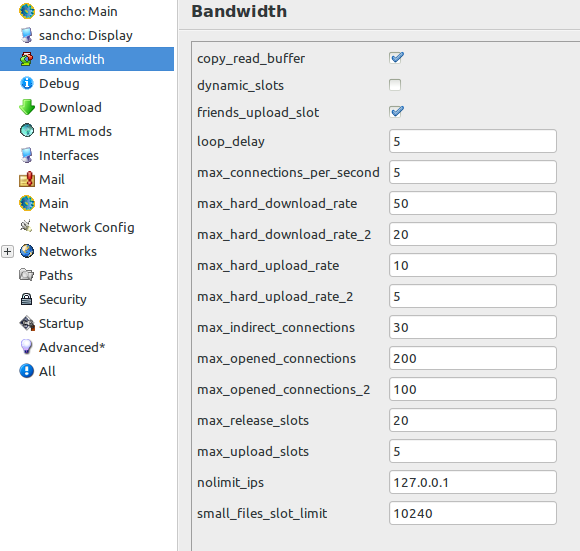Go to Network Config section
580x551 pixels.
[87, 227]
